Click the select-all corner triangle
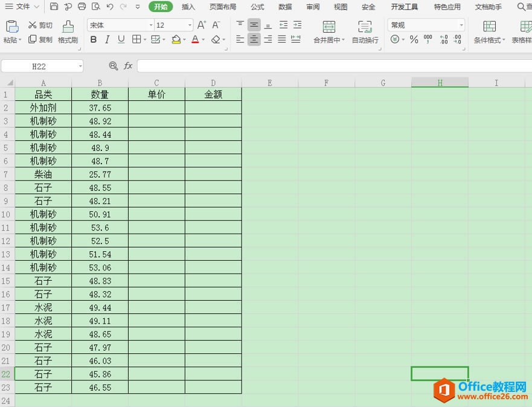 click(x=10, y=82)
